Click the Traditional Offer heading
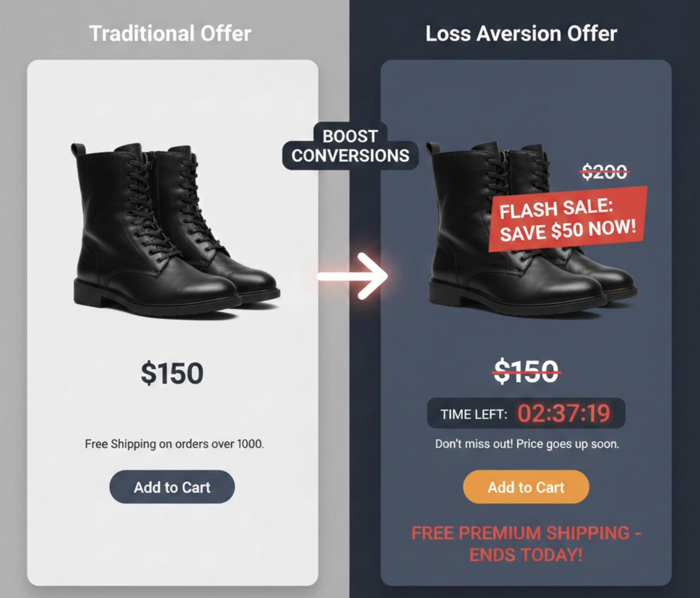Image resolution: width=700 pixels, height=598 pixels. tap(170, 33)
